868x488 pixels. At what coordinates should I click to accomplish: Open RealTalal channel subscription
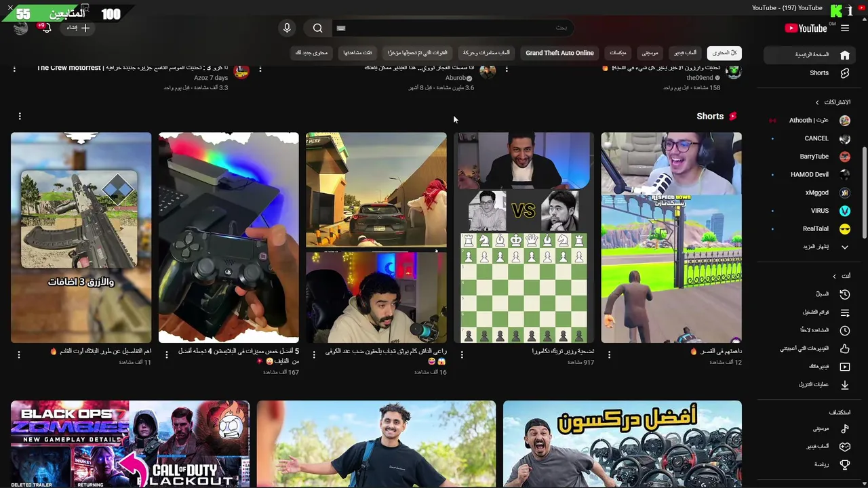(x=810, y=228)
